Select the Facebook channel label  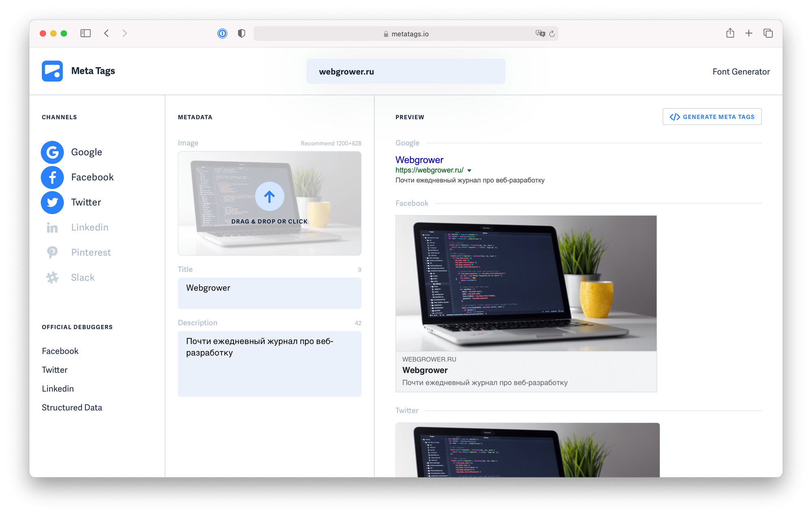coord(92,177)
